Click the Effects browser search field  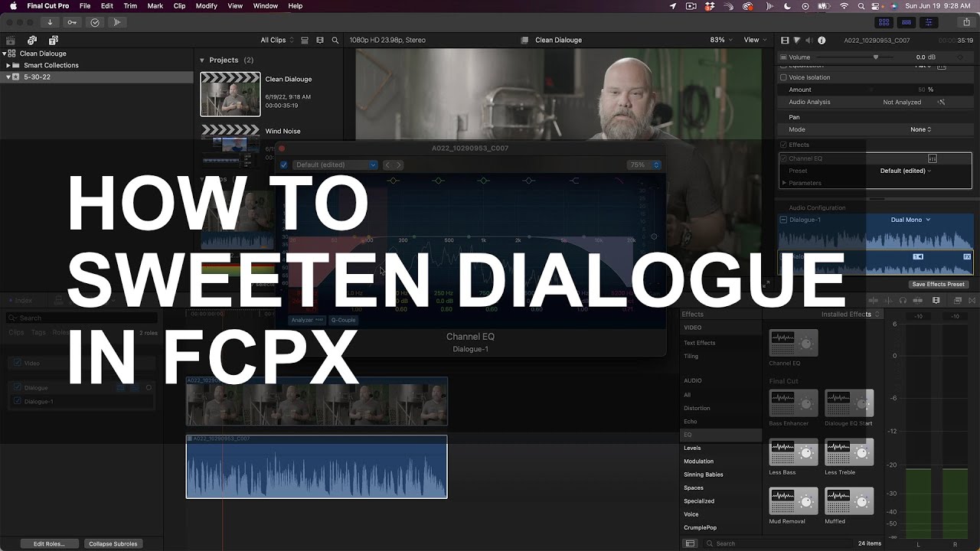pyautogui.click(x=777, y=543)
